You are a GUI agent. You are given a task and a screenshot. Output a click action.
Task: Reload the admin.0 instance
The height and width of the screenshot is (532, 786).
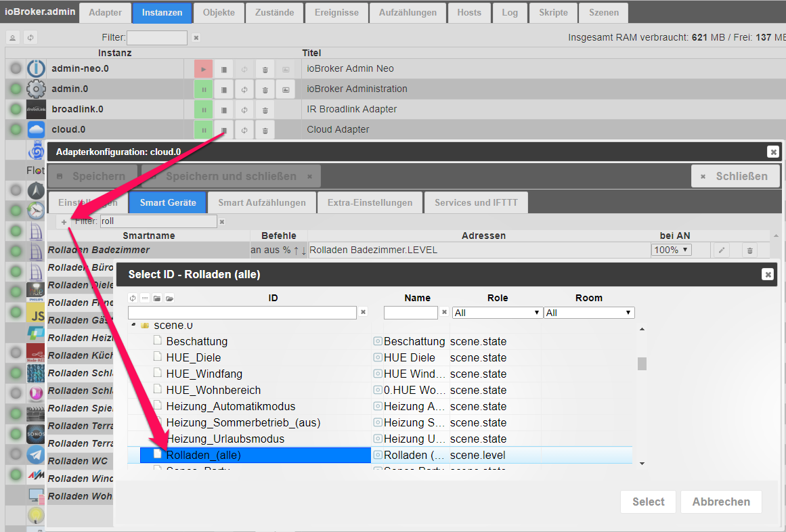(244, 89)
